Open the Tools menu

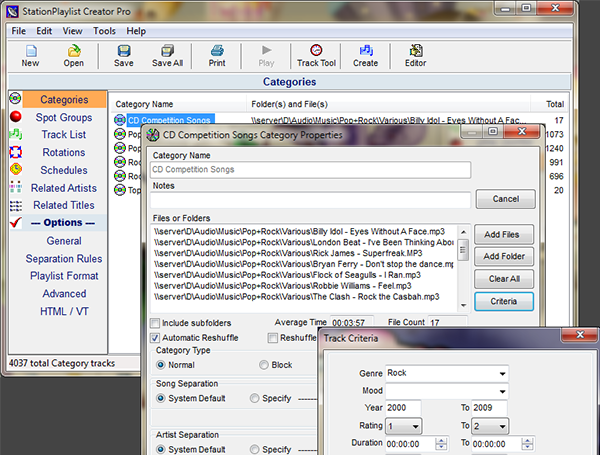[x=104, y=31]
